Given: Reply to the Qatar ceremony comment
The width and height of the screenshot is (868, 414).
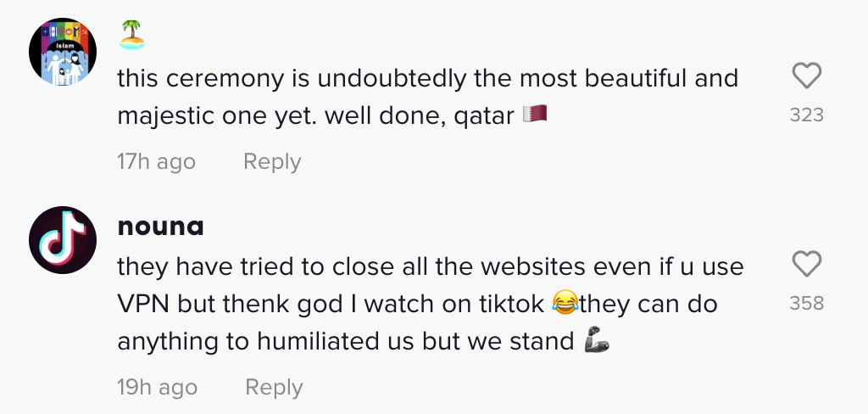Looking at the screenshot, I should tap(272, 161).
